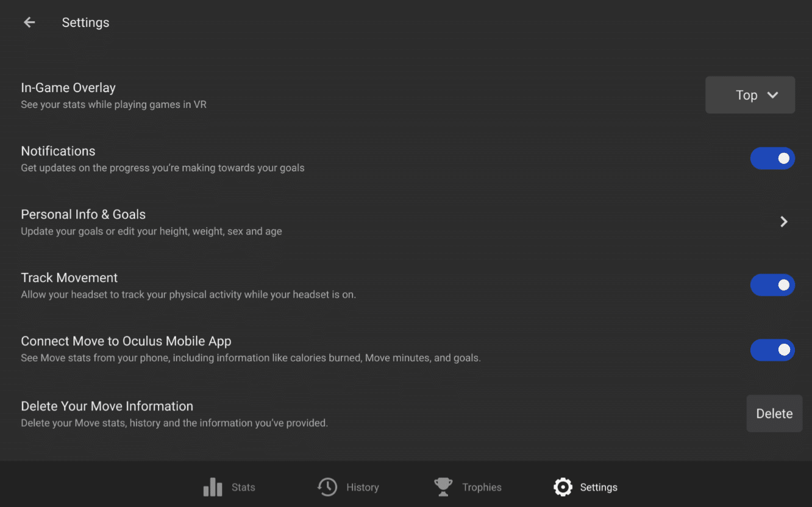Click the Settings gear icon
The height and width of the screenshot is (507, 812).
(563, 487)
